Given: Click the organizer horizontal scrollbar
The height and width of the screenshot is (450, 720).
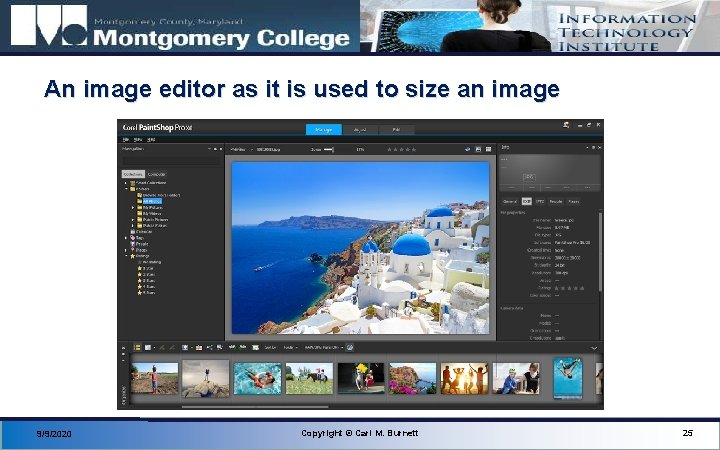Looking at the screenshot, I should [255, 406].
